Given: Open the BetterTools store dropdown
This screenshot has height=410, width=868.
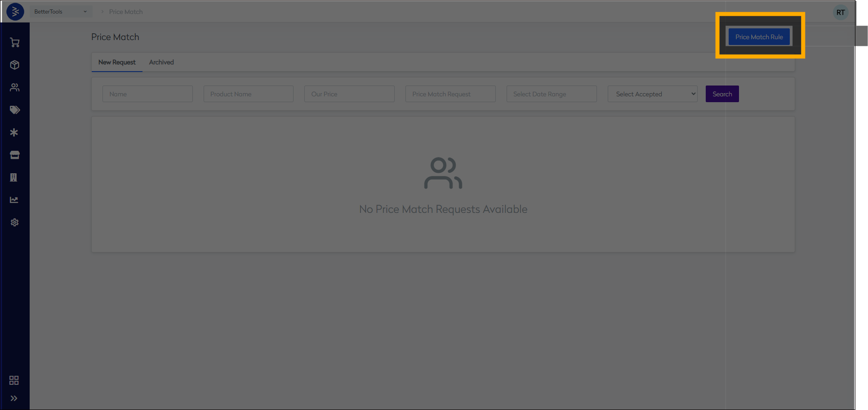Looking at the screenshot, I should [60, 12].
